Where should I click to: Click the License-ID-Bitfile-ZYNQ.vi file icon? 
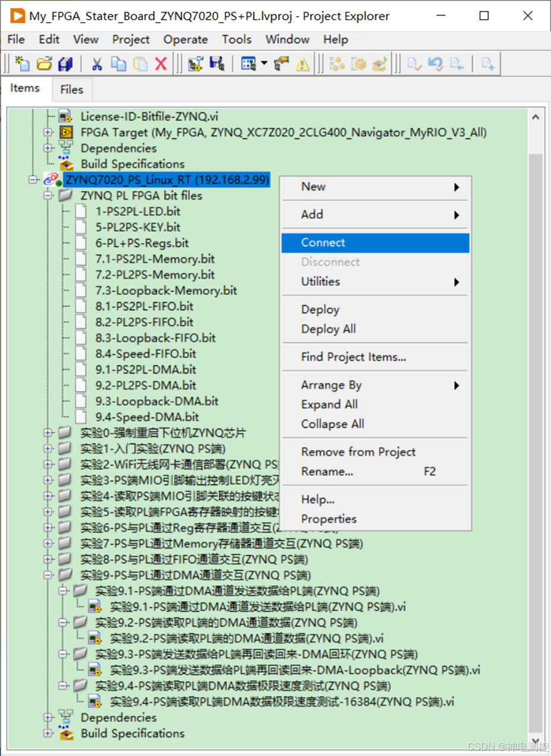[x=65, y=116]
